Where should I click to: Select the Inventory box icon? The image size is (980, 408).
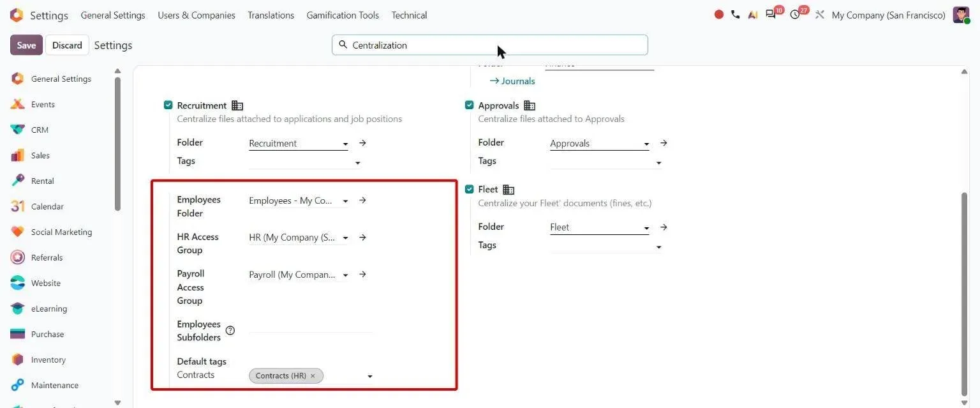18,359
